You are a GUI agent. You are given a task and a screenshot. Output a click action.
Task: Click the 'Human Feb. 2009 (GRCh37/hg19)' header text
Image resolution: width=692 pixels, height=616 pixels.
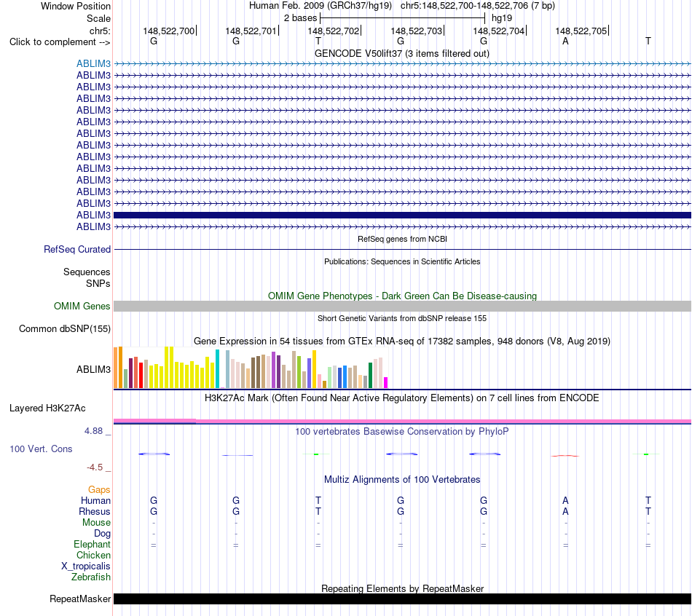pos(321,6)
